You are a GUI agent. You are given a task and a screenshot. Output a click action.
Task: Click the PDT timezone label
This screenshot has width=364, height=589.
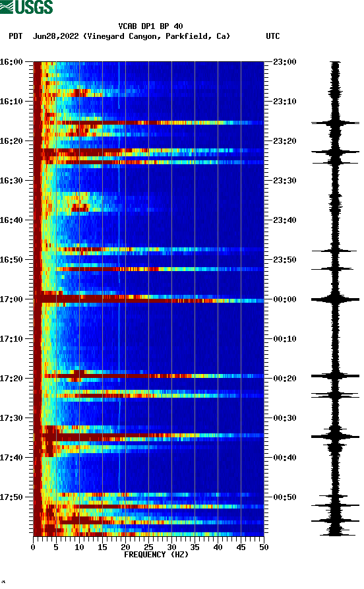[16, 36]
